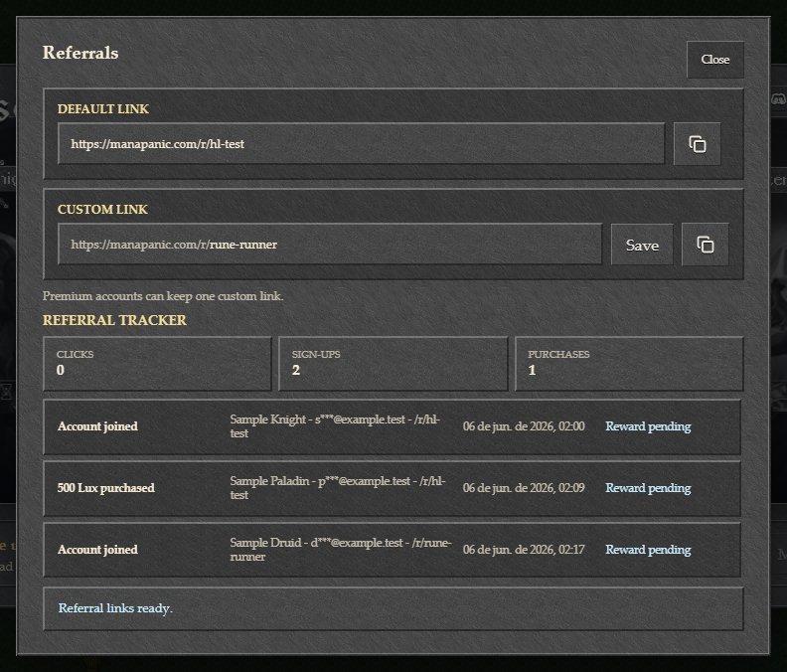787x672 pixels.
Task: Close the Referrals dialog
Action: click(x=715, y=60)
